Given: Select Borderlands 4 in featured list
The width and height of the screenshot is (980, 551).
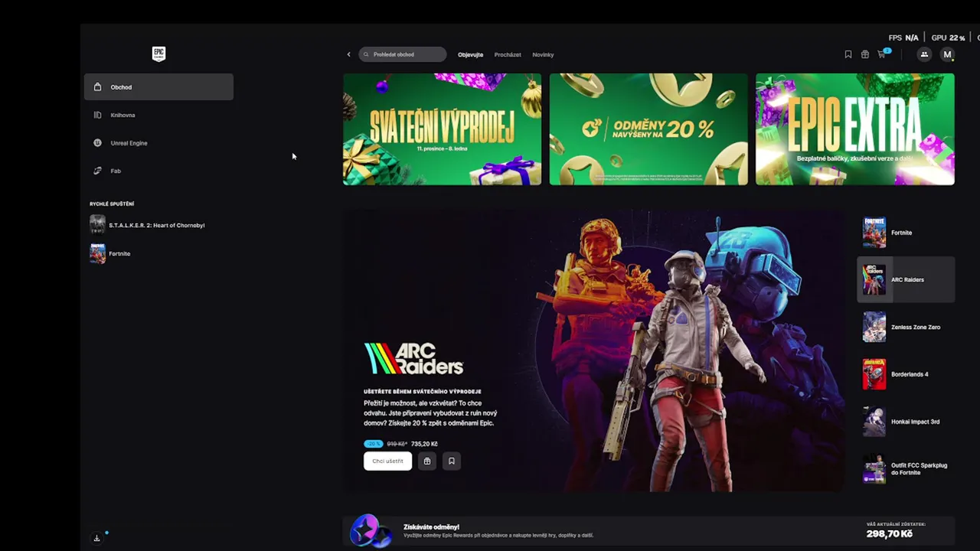Looking at the screenshot, I should click(x=906, y=374).
